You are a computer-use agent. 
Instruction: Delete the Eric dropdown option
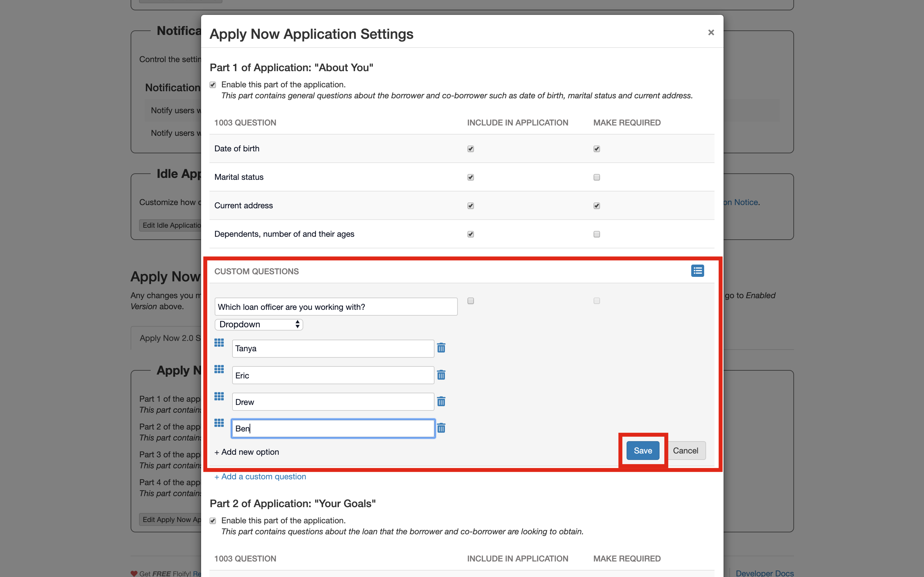point(441,375)
